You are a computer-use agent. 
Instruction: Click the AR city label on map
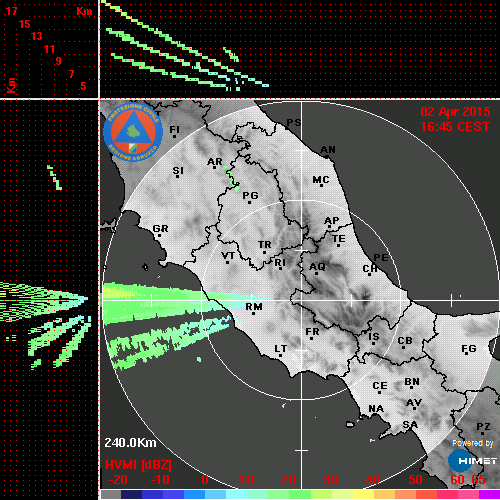[215, 162]
